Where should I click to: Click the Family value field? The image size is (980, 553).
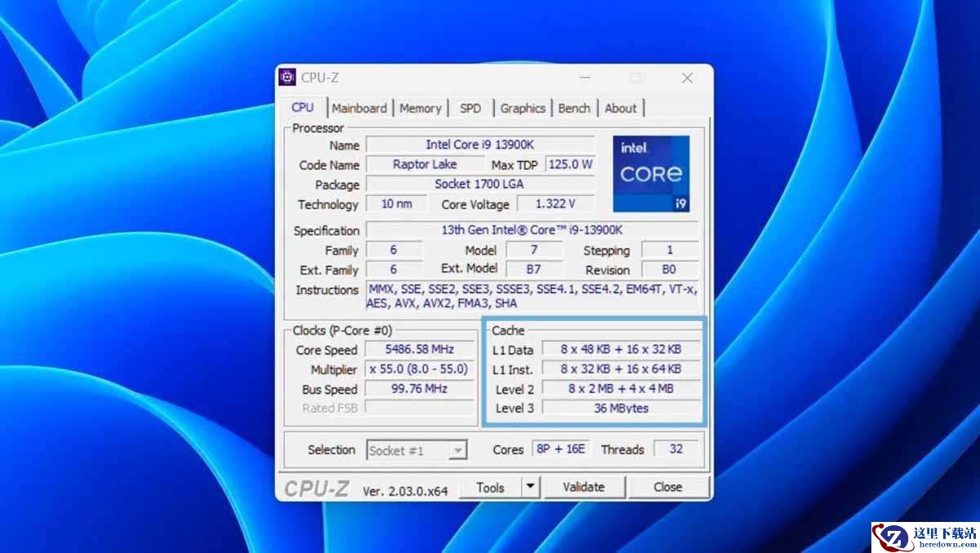coord(394,250)
